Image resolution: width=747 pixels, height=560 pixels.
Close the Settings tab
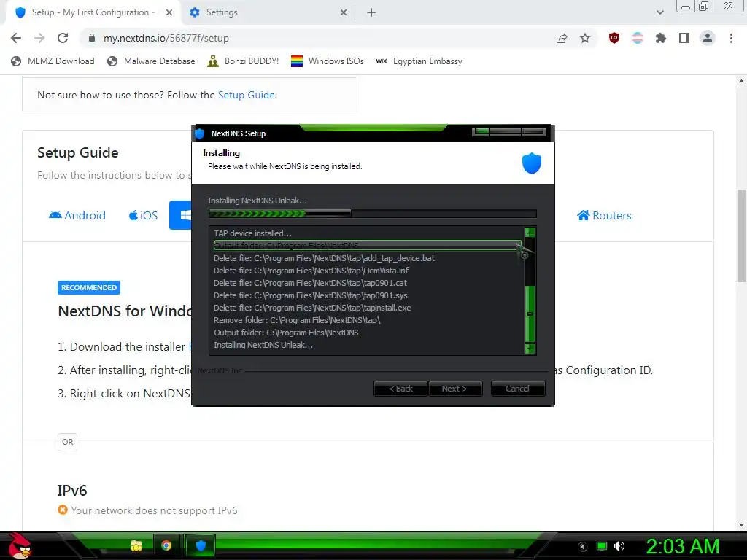click(x=344, y=12)
